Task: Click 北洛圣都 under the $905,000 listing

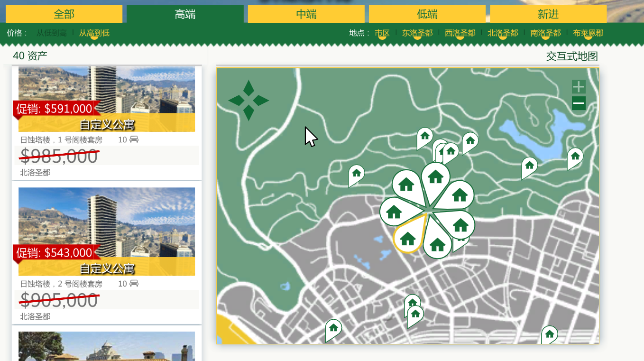Action: (35, 316)
